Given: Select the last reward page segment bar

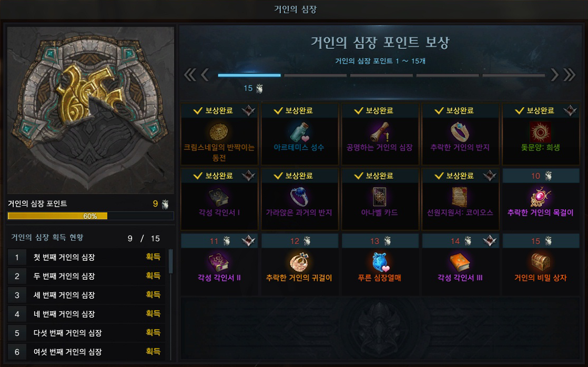Looking at the screenshot, I should (x=513, y=75).
